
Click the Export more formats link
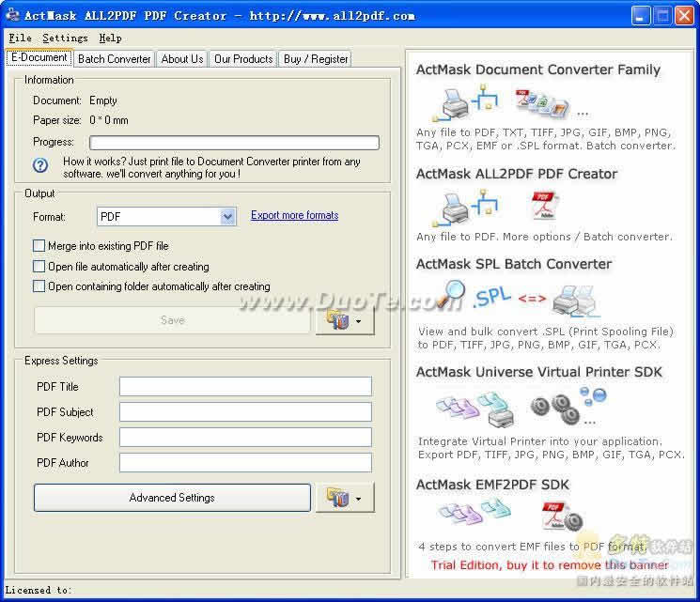(x=294, y=215)
